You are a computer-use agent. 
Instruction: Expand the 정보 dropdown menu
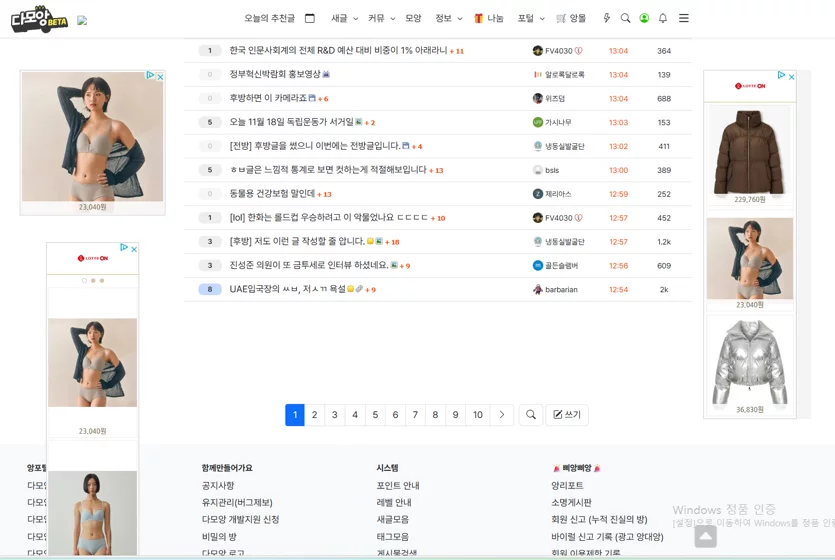tap(448, 18)
